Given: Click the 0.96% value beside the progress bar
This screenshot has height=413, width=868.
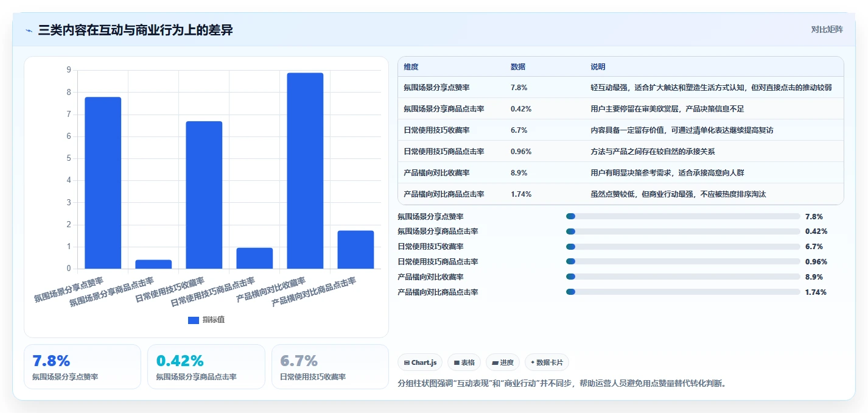Looking at the screenshot, I should coord(816,262).
